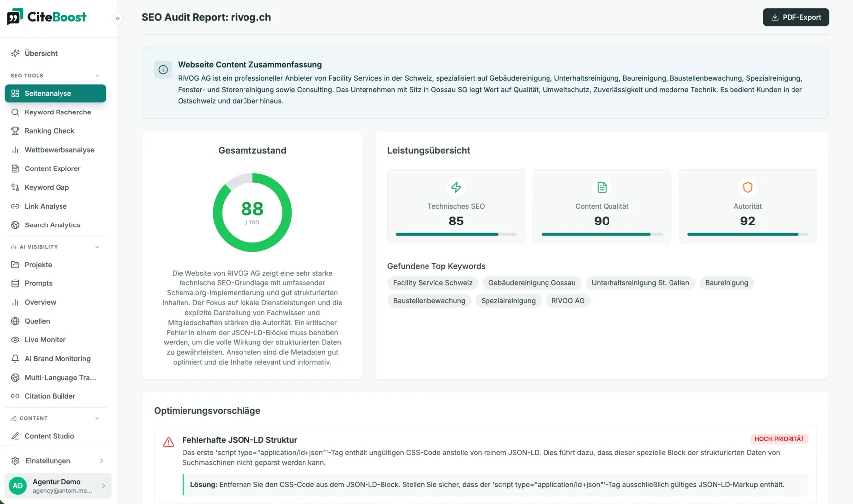853x504 pixels.
Task: Collapse the AI VISIBILITY section chevron
Action: (x=97, y=247)
